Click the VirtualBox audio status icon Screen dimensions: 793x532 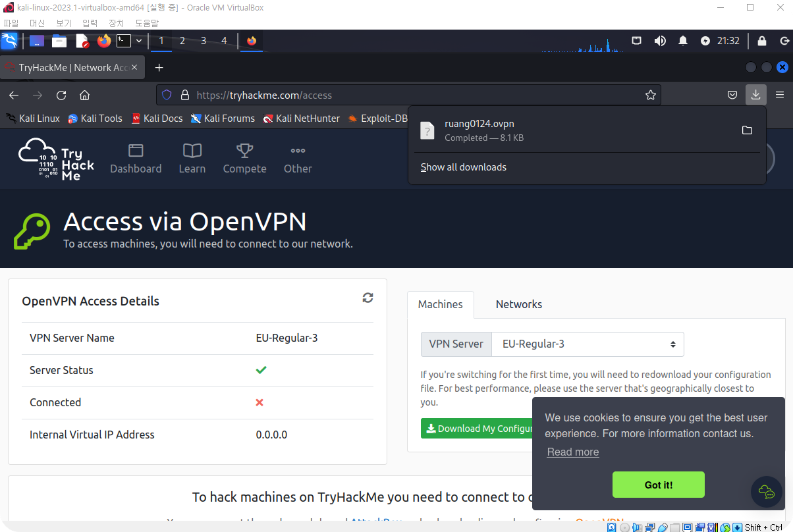pyautogui.click(x=637, y=527)
